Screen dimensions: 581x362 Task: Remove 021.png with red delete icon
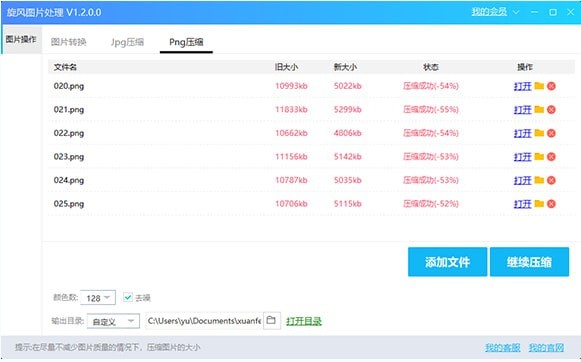click(x=551, y=110)
